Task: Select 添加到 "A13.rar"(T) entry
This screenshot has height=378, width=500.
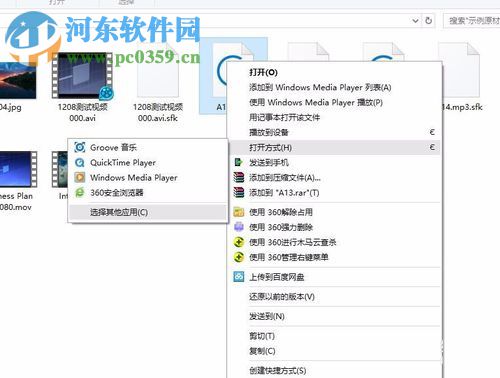Action: pos(334,192)
